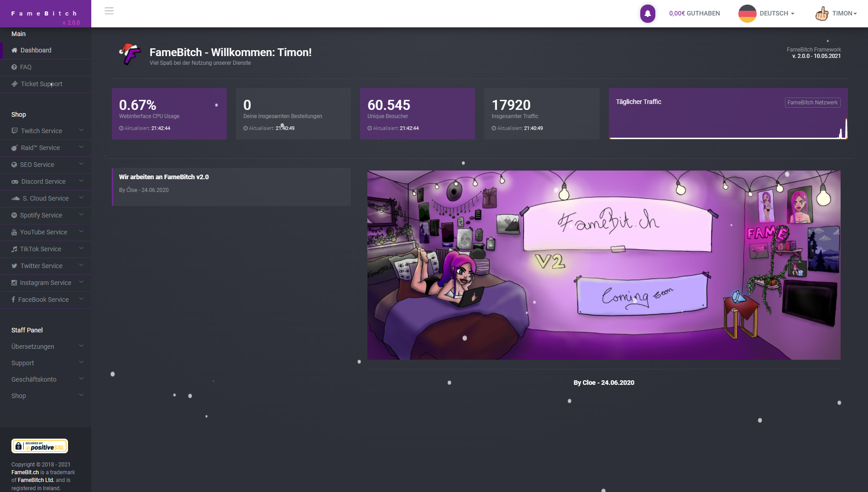Viewport: 868px width, 492px height.
Task: Expand Twitter Service chevron
Action: click(81, 265)
